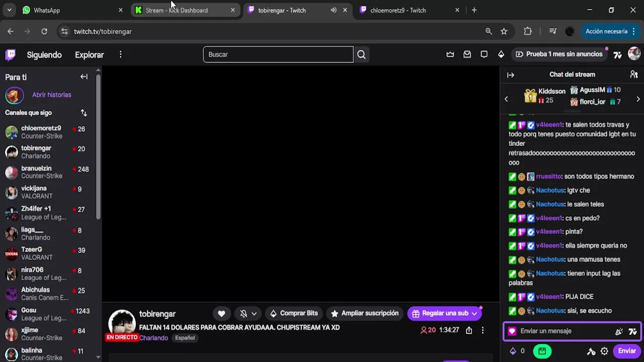This screenshot has height=362, width=644.
Task: Open the Twitch home logo
Action: point(10,54)
